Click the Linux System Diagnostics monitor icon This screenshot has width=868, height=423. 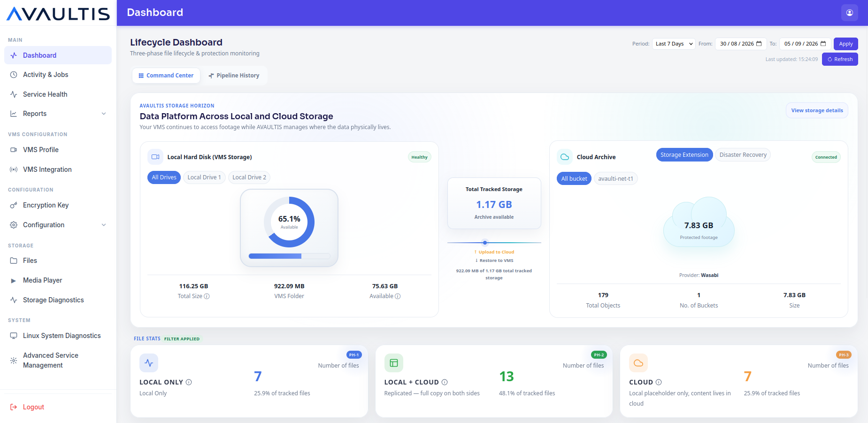14,336
